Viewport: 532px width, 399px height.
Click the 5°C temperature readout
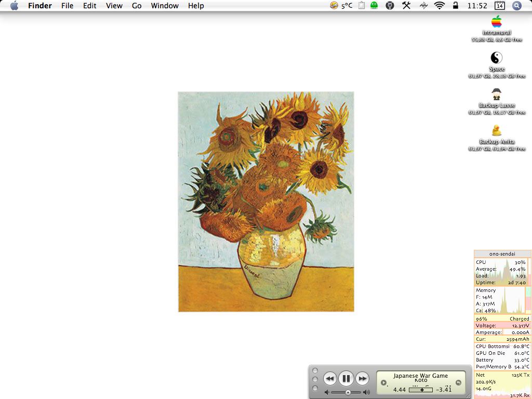click(347, 6)
